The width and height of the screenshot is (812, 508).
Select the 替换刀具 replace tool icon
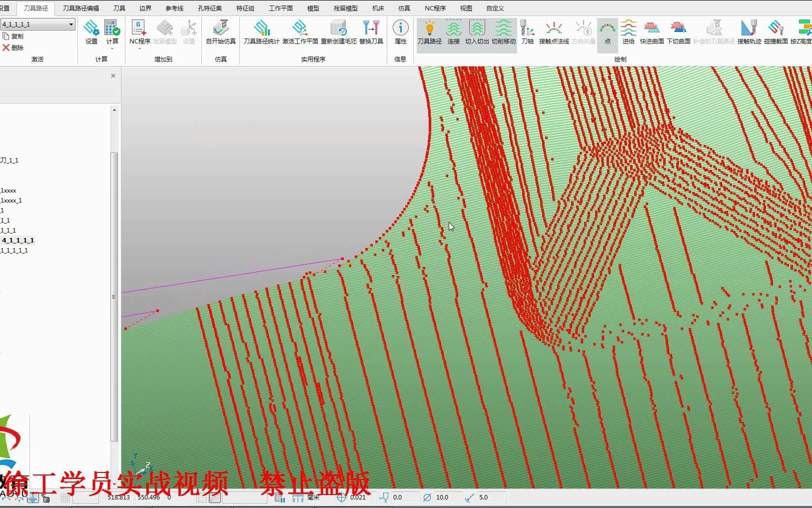click(371, 31)
